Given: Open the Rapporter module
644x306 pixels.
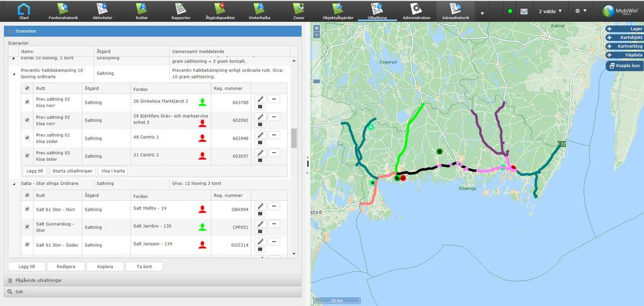Looking at the screenshot, I should coord(181,11).
